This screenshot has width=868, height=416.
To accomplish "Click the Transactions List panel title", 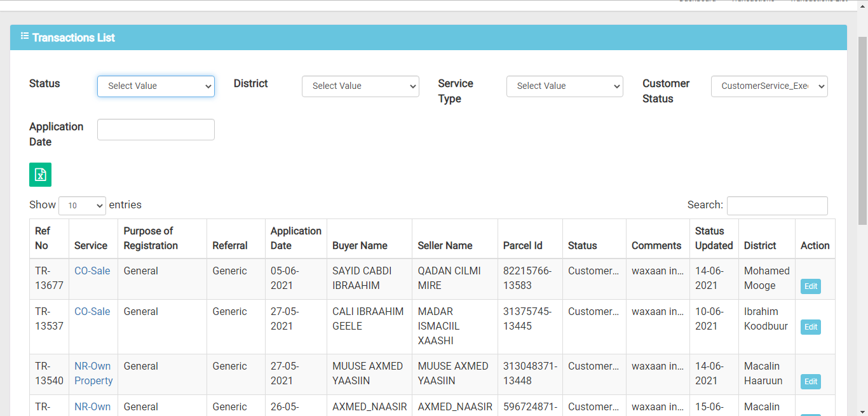I will pos(74,37).
